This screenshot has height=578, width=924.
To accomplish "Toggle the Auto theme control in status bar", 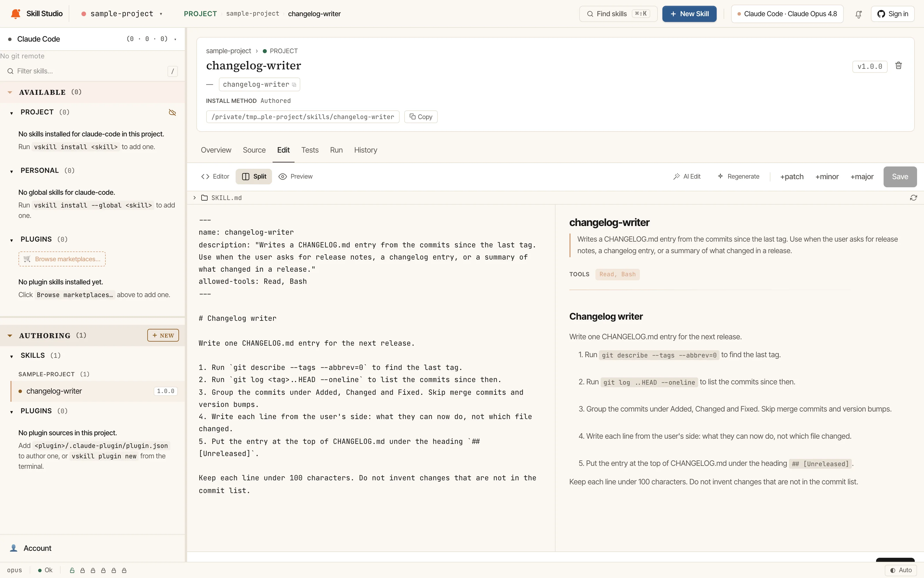I will (x=901, y=570).
